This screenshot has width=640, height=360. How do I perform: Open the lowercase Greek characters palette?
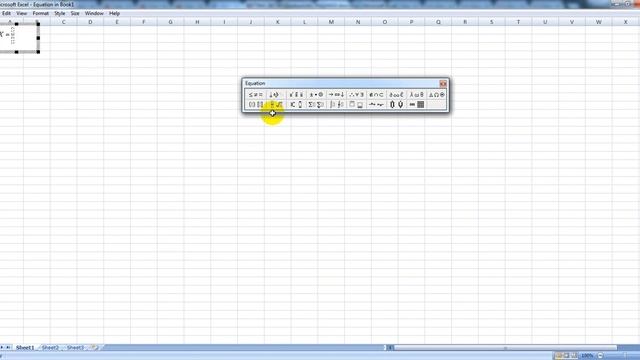(416, 95)
